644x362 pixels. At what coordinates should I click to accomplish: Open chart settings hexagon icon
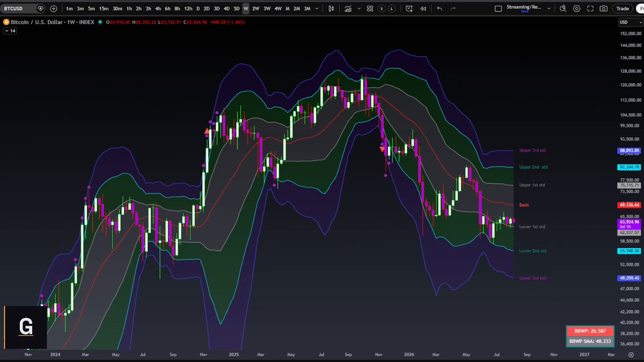(577, 9)
